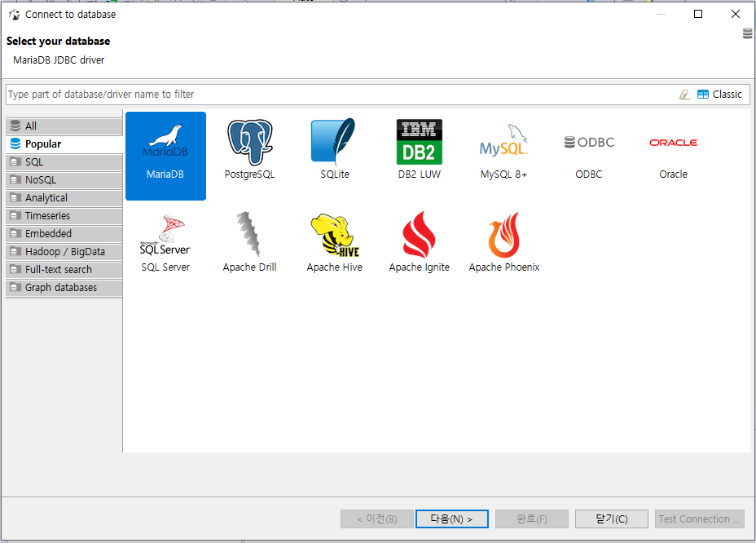The height and width of the screenshot is (543, 756).
Task: Select the Popular category
Action: (64, 143)
